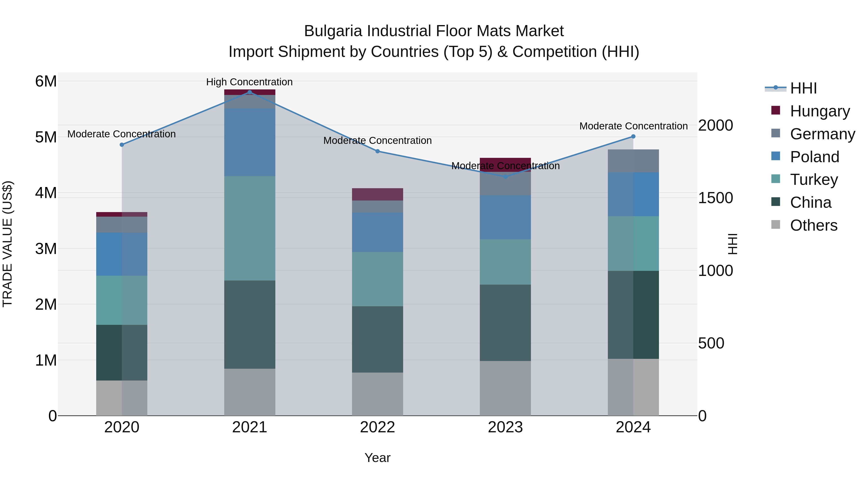Click the 2020 Poland bar segment
868x488 pixels.
(122, 254)
